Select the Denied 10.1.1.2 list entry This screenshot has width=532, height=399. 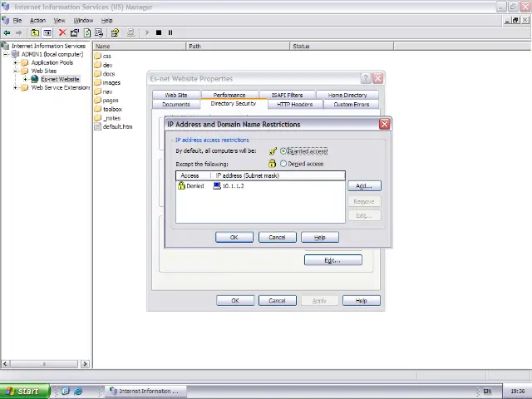coord(260,186)
